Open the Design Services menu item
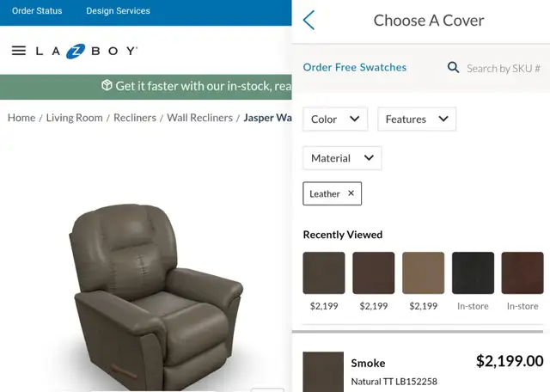This screenshot has height=392, width=550. pyautogui.click(x=119, y=11)
